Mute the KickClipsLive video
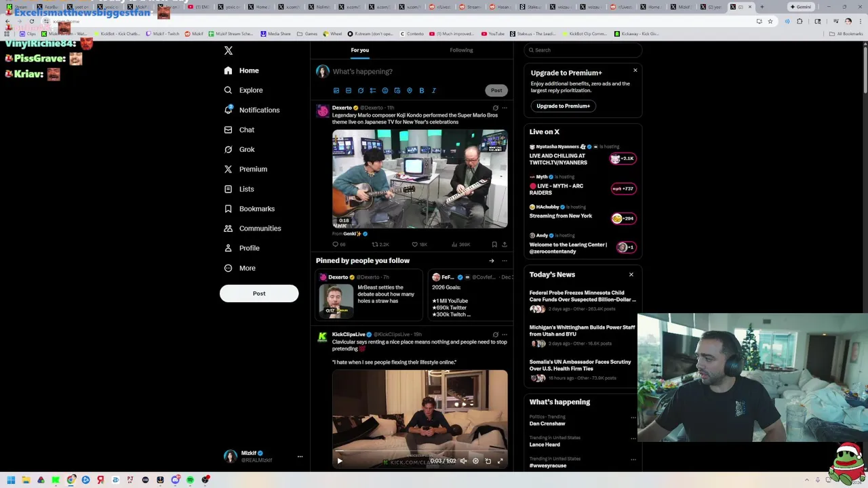 463,461
